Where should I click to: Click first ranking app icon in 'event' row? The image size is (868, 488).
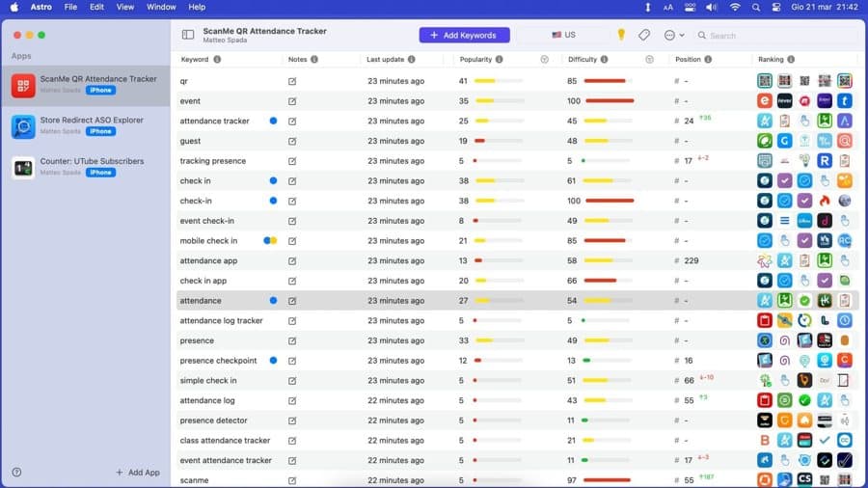tap(765, 100)
